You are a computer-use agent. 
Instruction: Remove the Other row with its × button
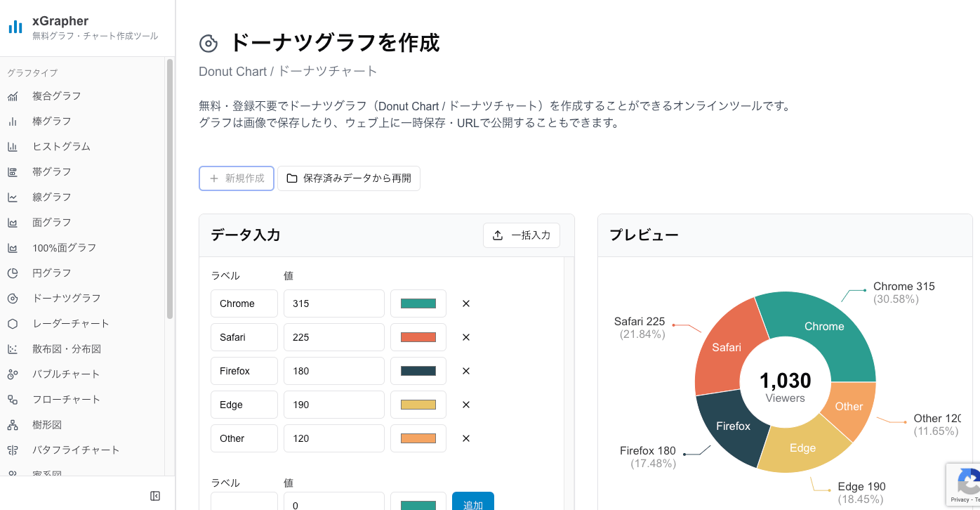(x=465, y=438)
